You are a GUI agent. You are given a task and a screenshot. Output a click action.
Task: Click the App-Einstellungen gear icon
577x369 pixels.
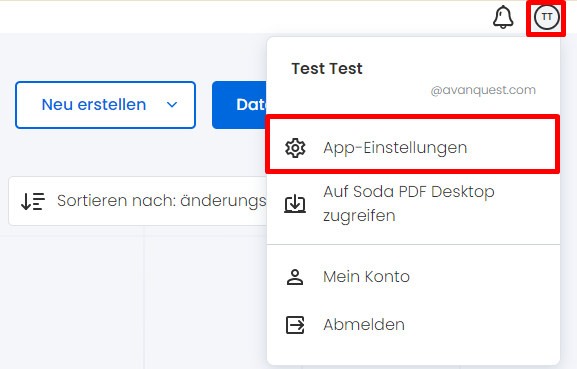(x=295, y=148)
